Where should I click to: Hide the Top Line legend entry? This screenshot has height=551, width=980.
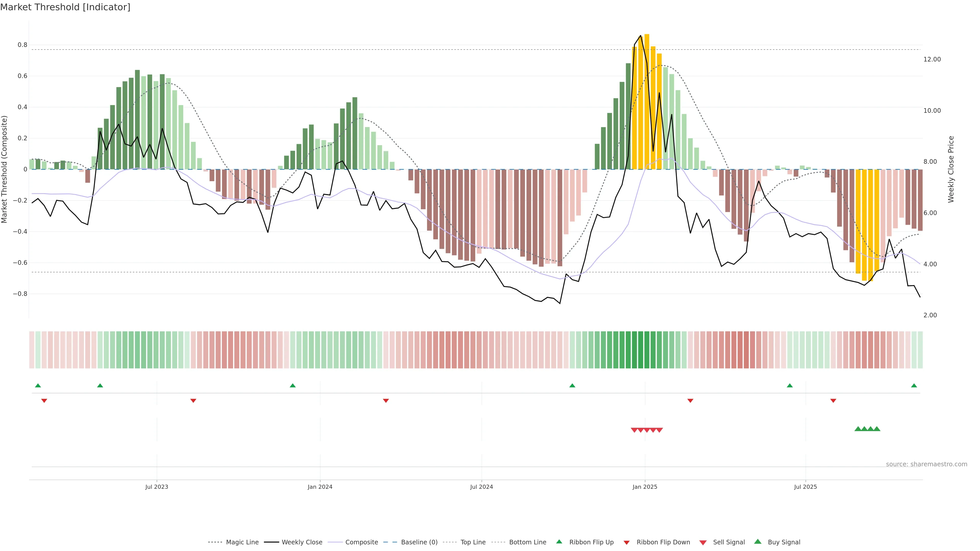[x=473, y=542]
